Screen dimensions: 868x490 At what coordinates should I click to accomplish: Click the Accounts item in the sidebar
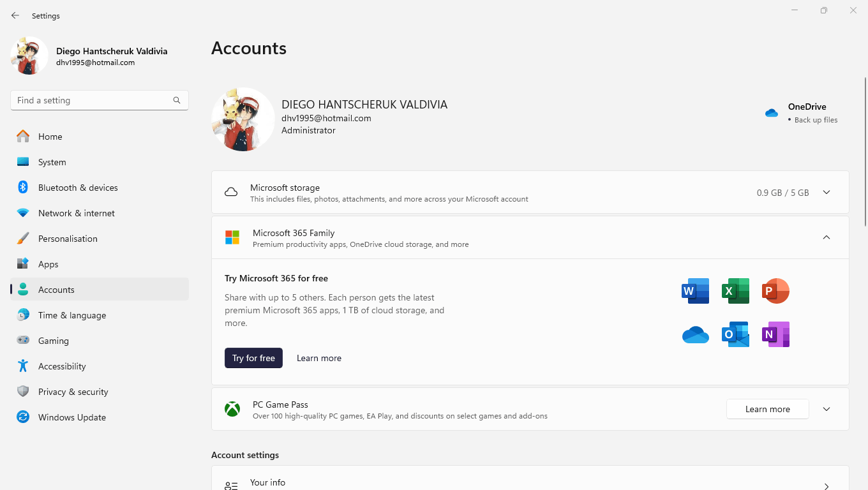pos(100,290)
